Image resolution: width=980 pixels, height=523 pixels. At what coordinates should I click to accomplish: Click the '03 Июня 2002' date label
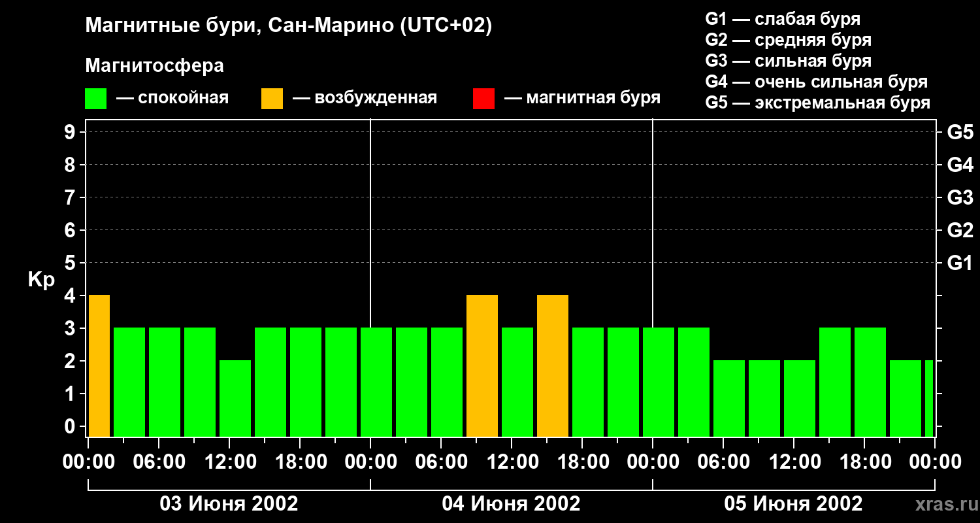(x=229, y=504)
